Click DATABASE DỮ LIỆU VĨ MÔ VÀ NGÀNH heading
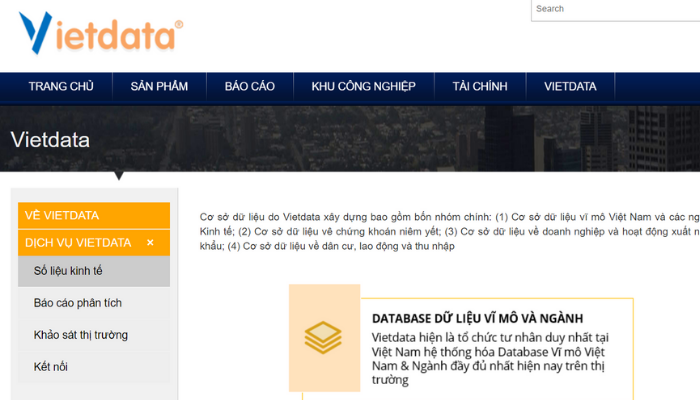700x400 pixels. click(x=478, y=319)
